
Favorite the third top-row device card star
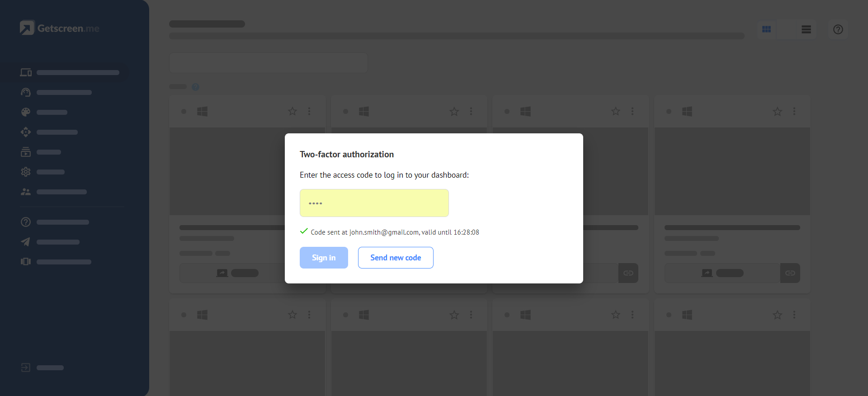click(x=616, y=111)
